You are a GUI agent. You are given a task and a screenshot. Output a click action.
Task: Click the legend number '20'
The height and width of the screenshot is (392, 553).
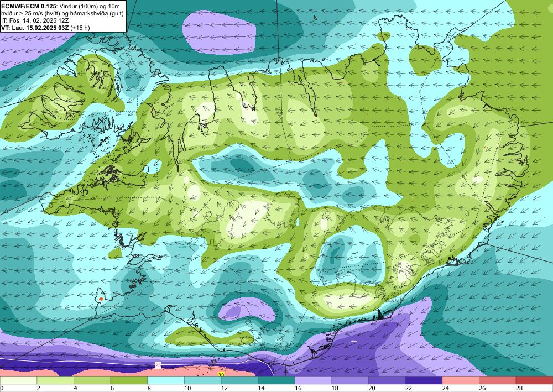point(372,388)
